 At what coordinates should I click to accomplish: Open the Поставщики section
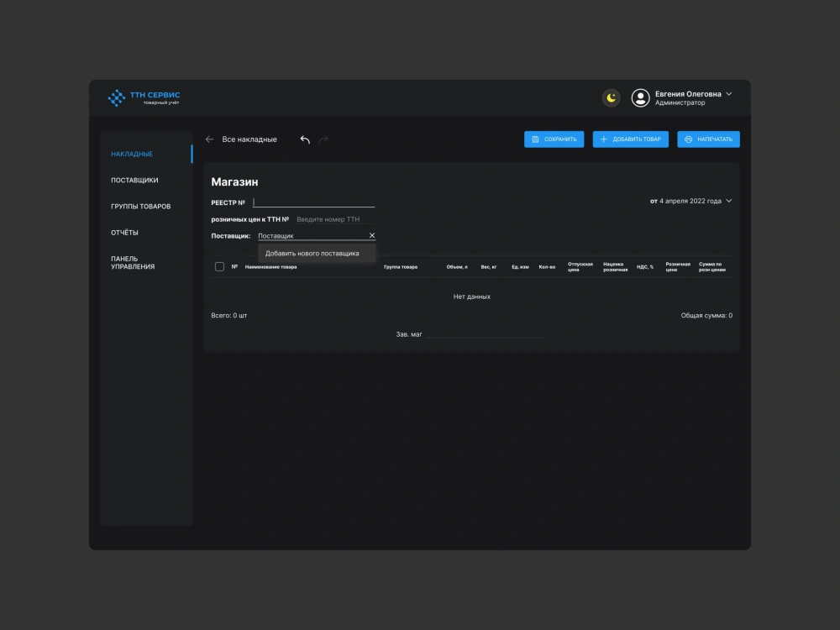tap(134, 180)
